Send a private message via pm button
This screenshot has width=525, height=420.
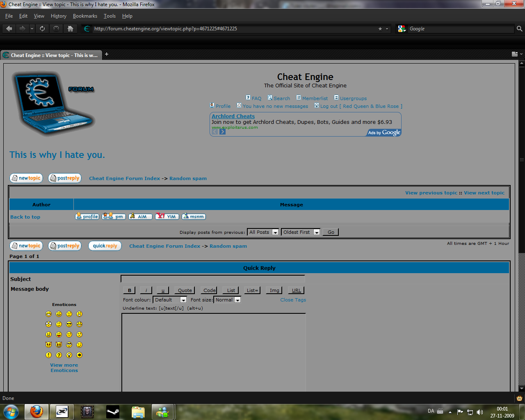(113, 217)
